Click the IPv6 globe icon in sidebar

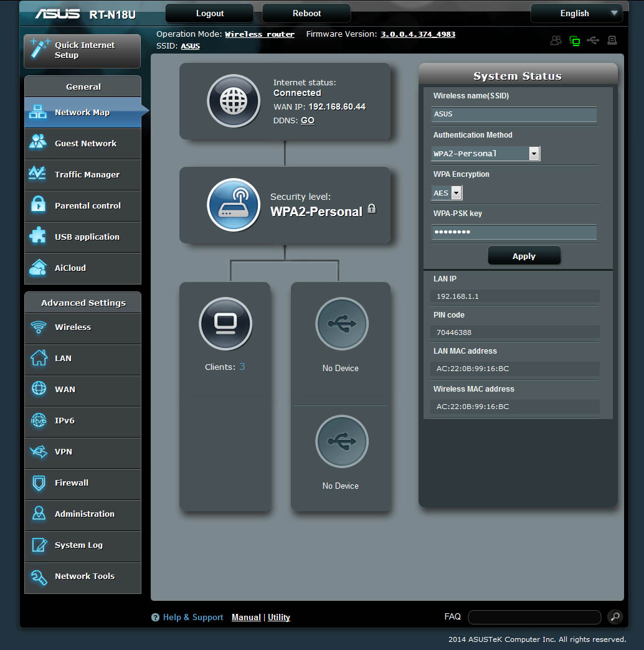point(39,420)
